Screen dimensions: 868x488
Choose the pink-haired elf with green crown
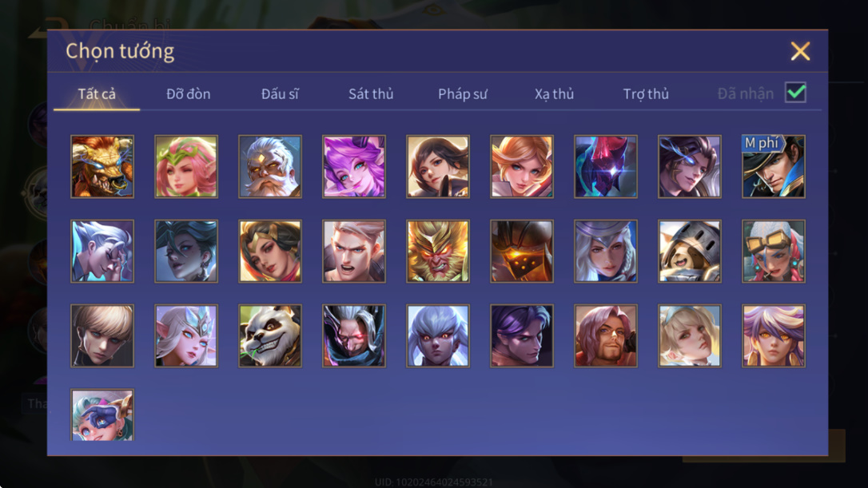(x=186, y=167)
